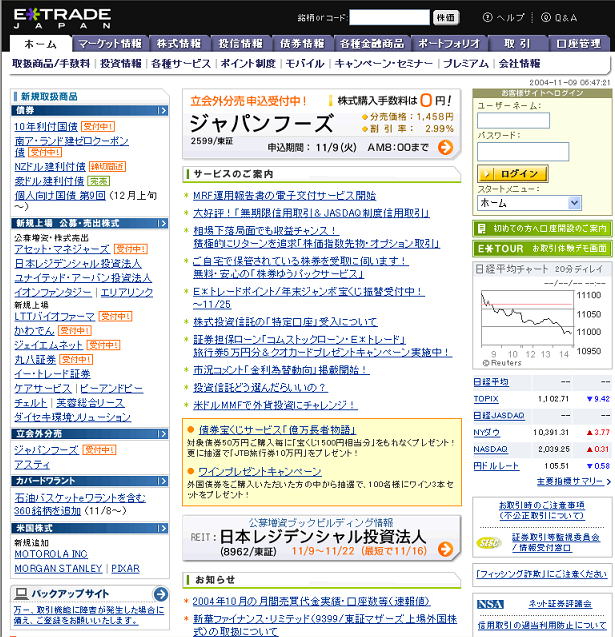Click the E*TRADE Japan logo
Viewport: 615px width, 637px height.
click(x=62, y=18)
